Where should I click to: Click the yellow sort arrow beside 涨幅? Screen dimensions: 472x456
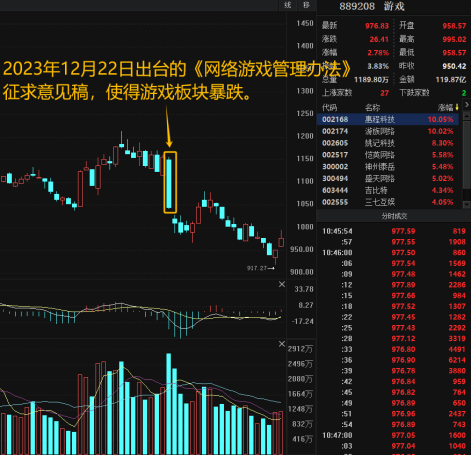457,107
